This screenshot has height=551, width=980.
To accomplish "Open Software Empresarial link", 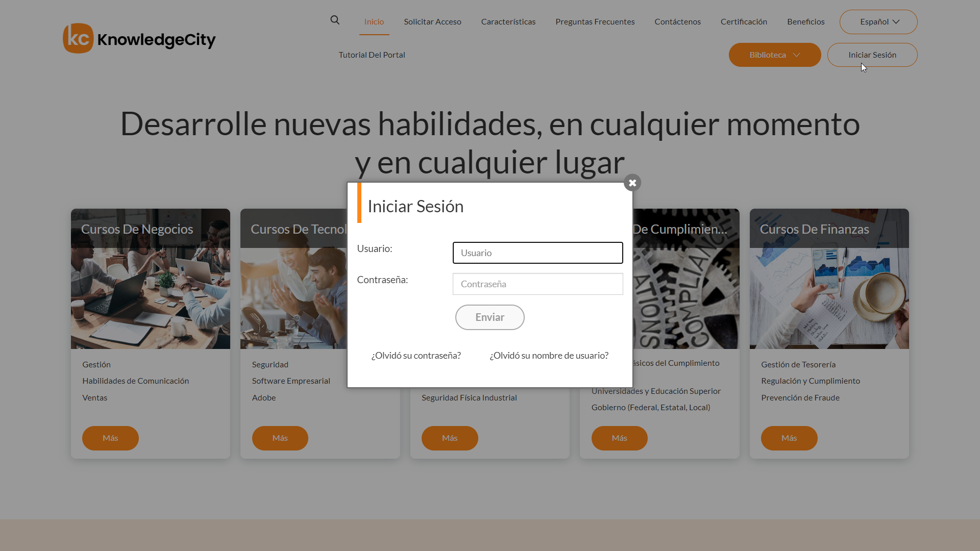I will point(291,381).
